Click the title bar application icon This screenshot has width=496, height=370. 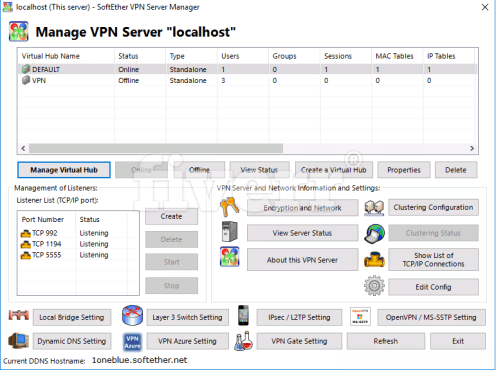(7, 7)
